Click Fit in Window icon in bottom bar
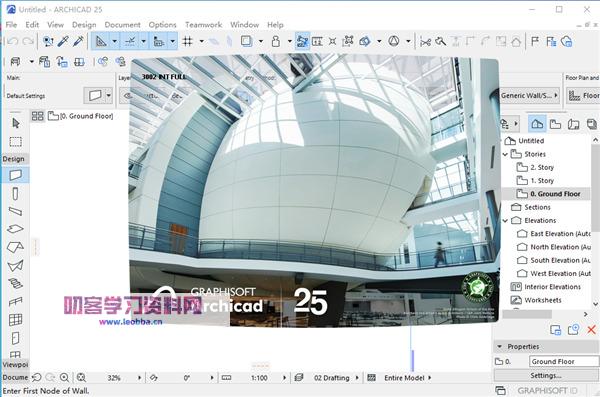The height and width of the screenshot is (397, 600). coord(81,377)
